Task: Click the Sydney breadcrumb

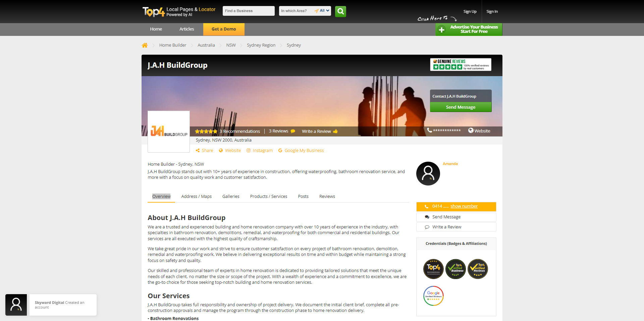Action: (x=294, y=45)
